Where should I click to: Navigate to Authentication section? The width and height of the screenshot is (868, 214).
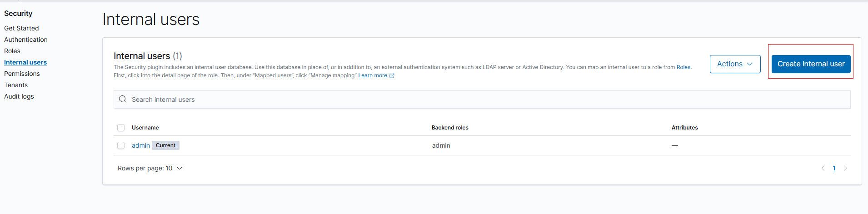(26, 40)
